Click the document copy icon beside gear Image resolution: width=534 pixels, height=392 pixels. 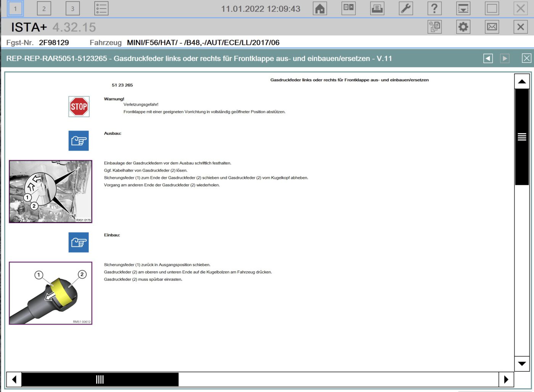tap(434, 27)
